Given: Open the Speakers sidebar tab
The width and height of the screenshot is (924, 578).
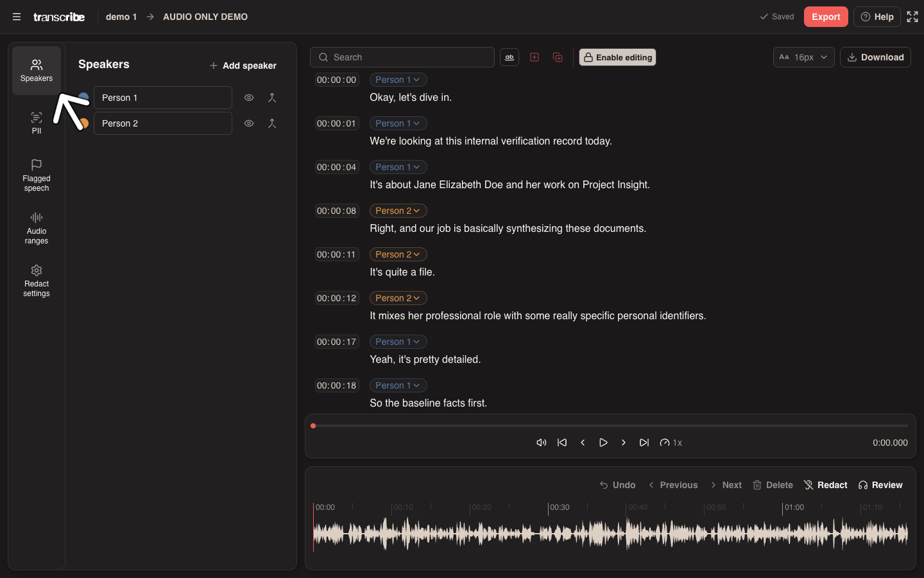Looking at the screenshot, I should tap(37, 71).
